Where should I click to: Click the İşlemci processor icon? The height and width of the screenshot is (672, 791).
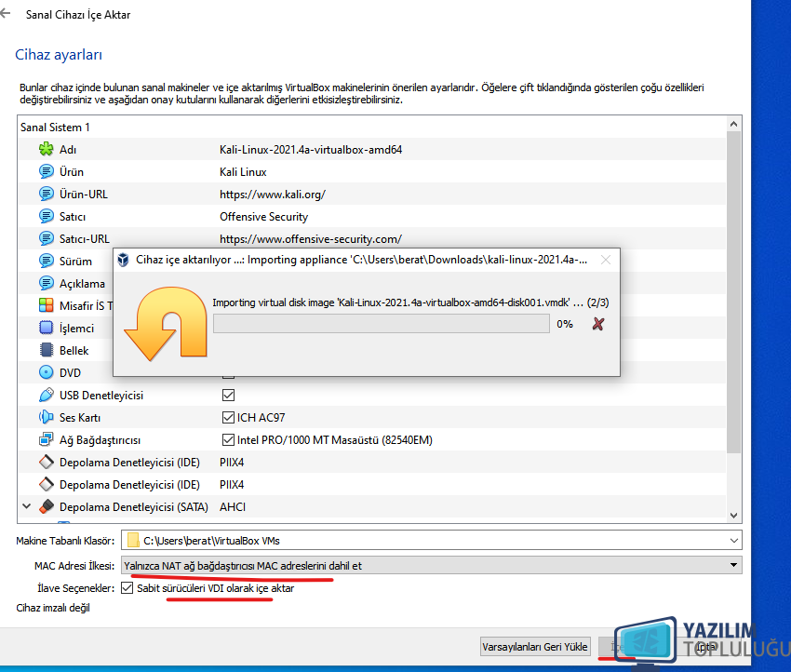point(46,328)
